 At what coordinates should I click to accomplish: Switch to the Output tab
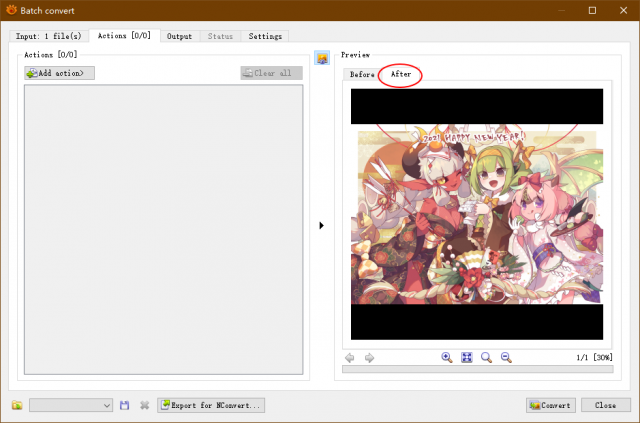click(x=180, y=36)
